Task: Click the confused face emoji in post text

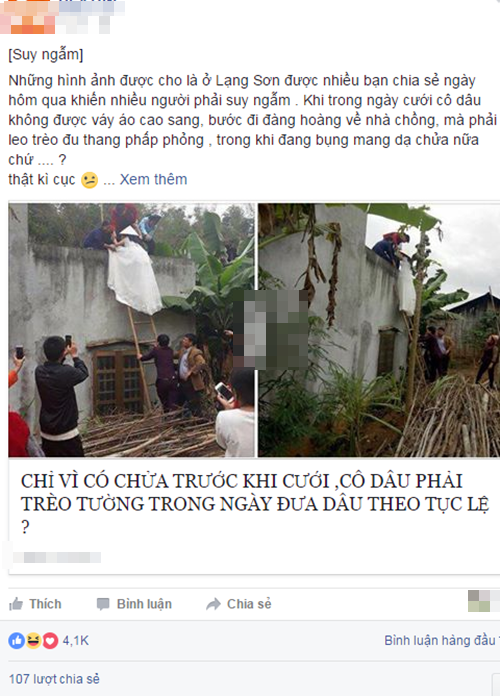Action: click(89, 180)
